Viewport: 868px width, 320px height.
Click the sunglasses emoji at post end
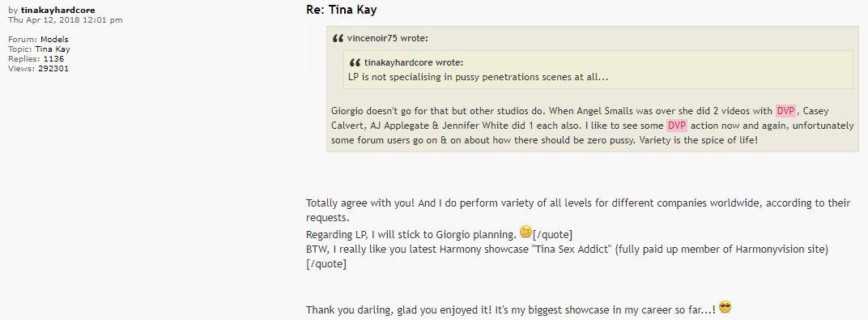[x=725, y=307]
